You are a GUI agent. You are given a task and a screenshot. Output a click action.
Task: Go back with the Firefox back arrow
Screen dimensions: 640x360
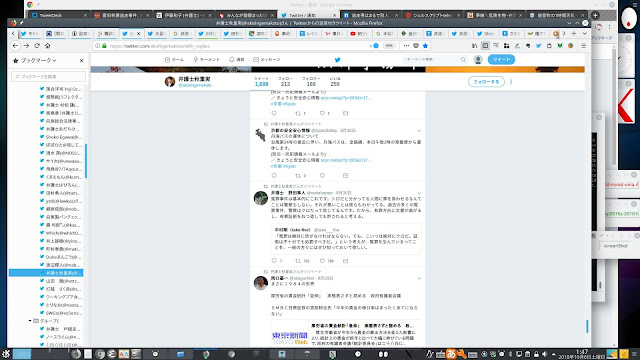tap(15, 46)
